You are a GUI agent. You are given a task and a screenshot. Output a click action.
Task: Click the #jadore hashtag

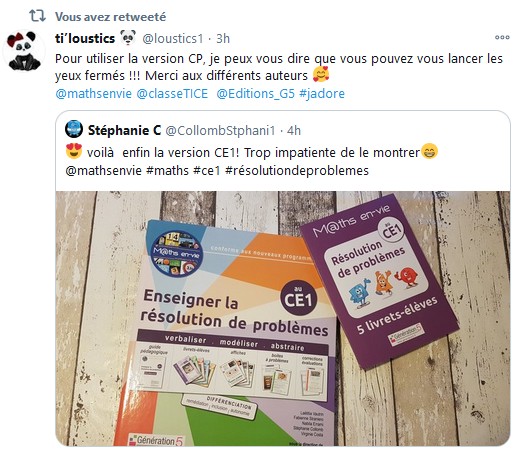point(322,94)
